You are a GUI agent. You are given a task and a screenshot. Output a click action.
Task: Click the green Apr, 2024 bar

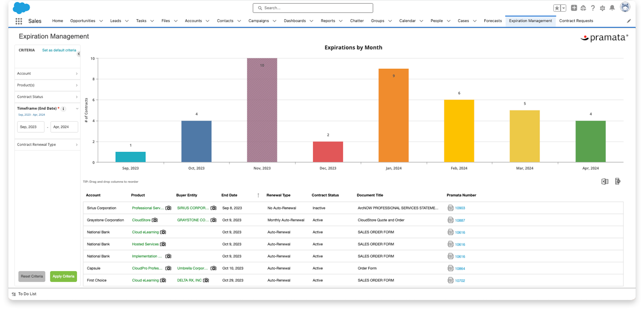(x=591, y=141)
